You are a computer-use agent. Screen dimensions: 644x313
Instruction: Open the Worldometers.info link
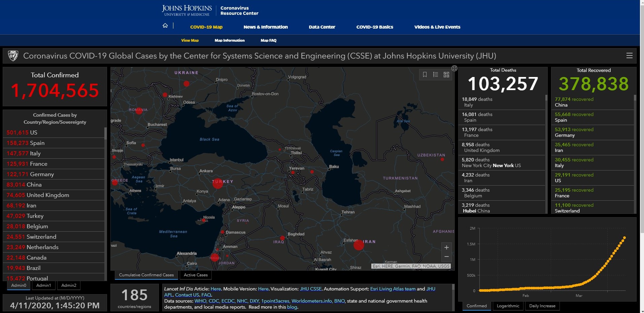(311, 301)
